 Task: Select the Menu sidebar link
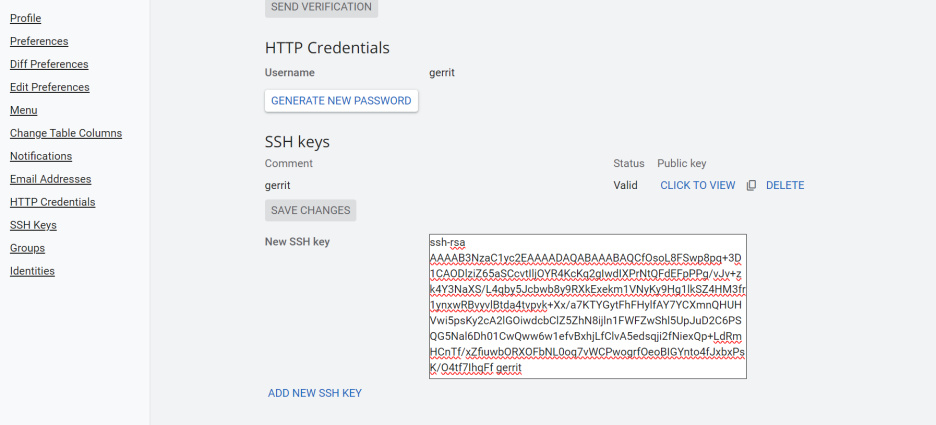(24, 110)
